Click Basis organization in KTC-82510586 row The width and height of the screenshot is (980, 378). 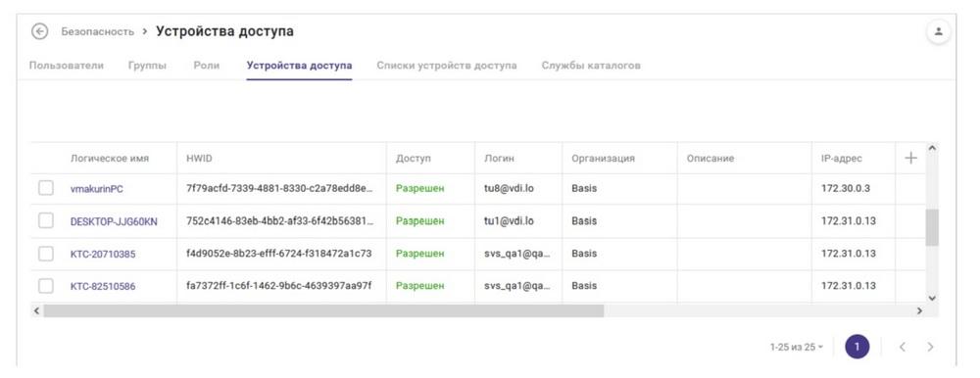(x=584, y=286)
